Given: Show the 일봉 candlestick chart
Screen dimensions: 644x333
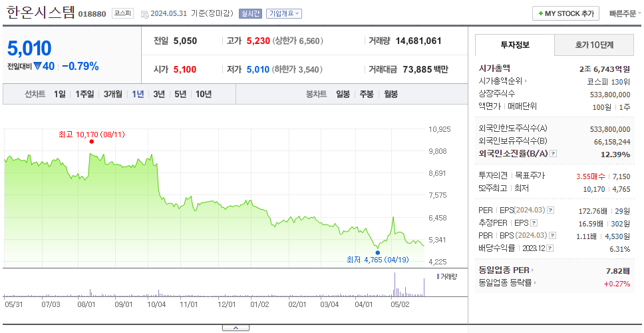Looking at the screenshot, I should point(343,94).
